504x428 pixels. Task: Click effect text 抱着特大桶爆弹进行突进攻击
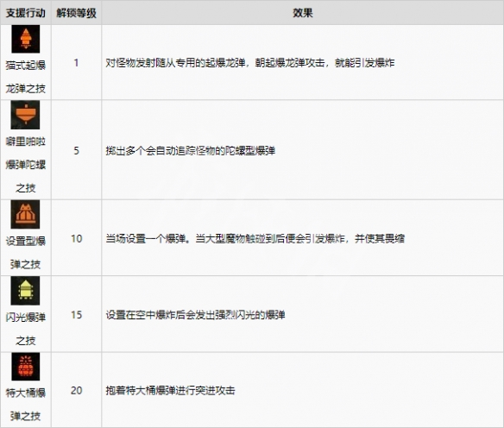pos(170,391)
